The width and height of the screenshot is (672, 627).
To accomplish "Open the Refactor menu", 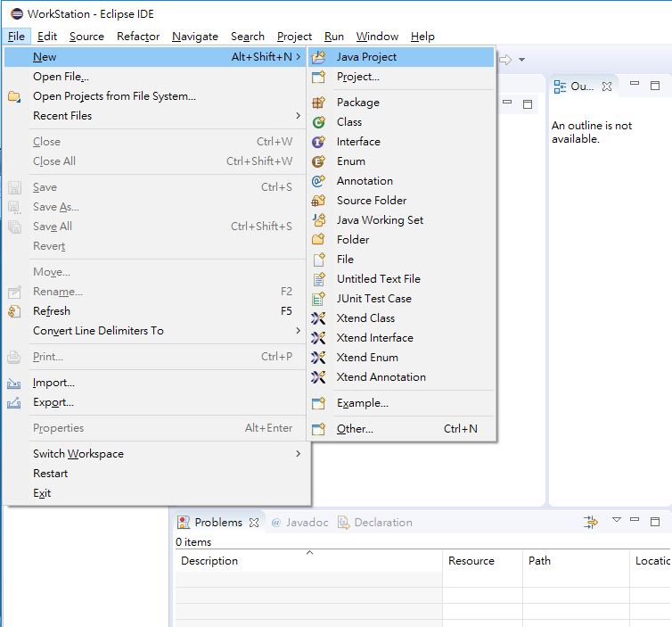I will click(x=138, y=37).
